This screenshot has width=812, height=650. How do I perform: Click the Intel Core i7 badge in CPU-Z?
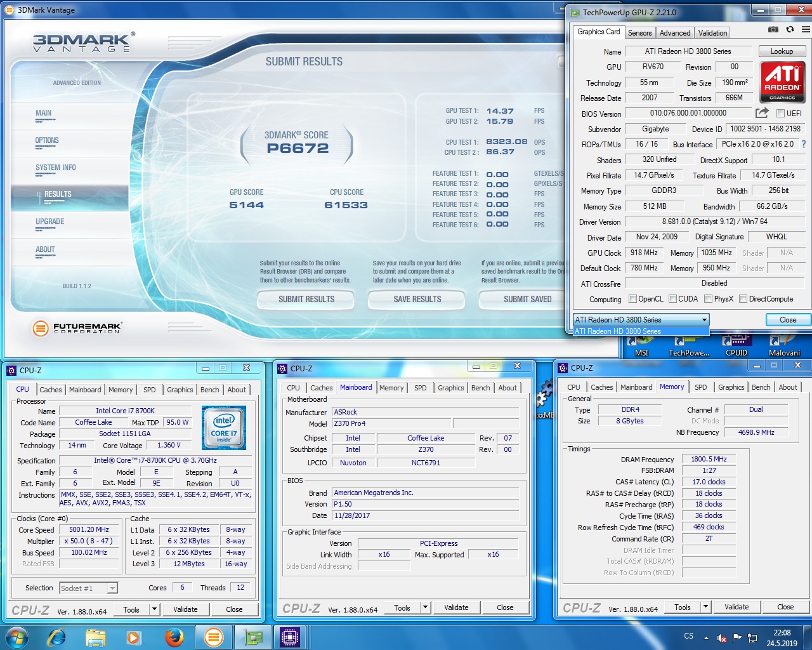[224, 428]
